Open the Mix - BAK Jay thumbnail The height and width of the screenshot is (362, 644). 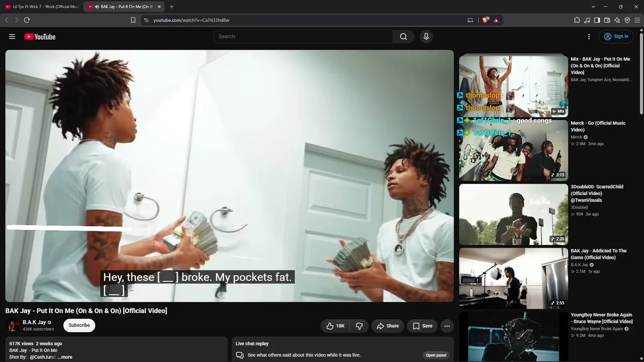(x=513, y=86)
